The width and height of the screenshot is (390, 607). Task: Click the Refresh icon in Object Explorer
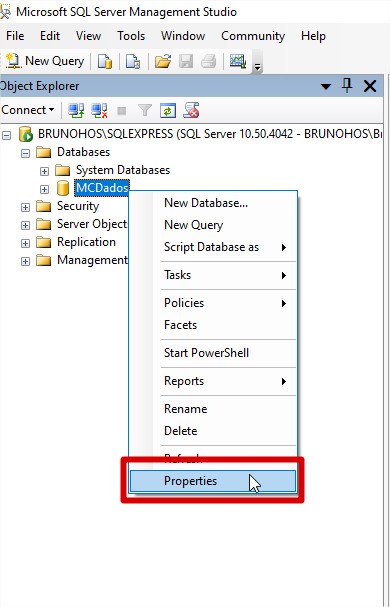tap(168, 111)
